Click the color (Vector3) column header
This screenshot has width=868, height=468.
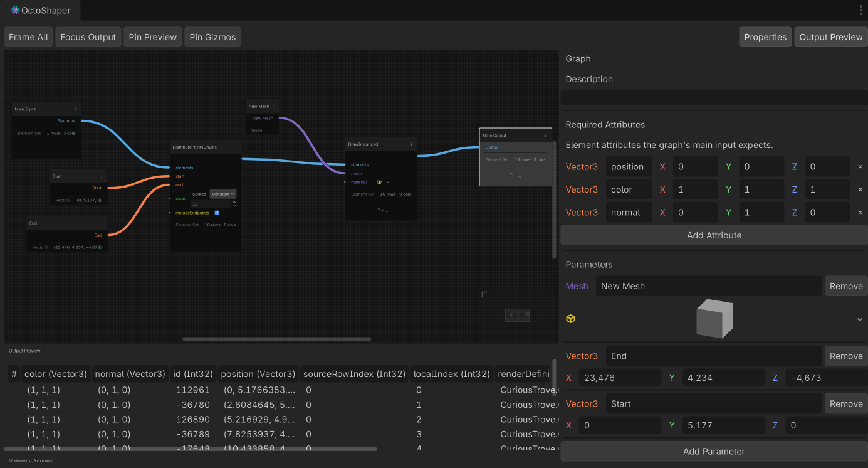56,374
